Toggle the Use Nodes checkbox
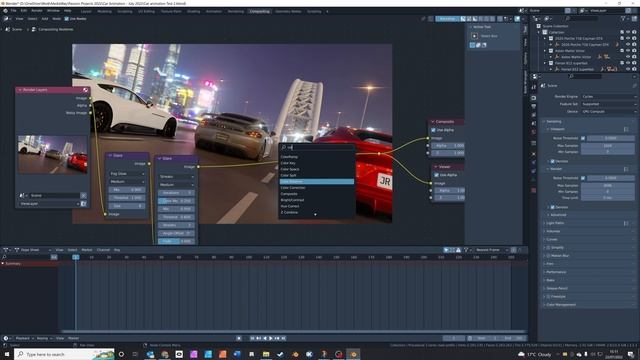 click(67, 19)
